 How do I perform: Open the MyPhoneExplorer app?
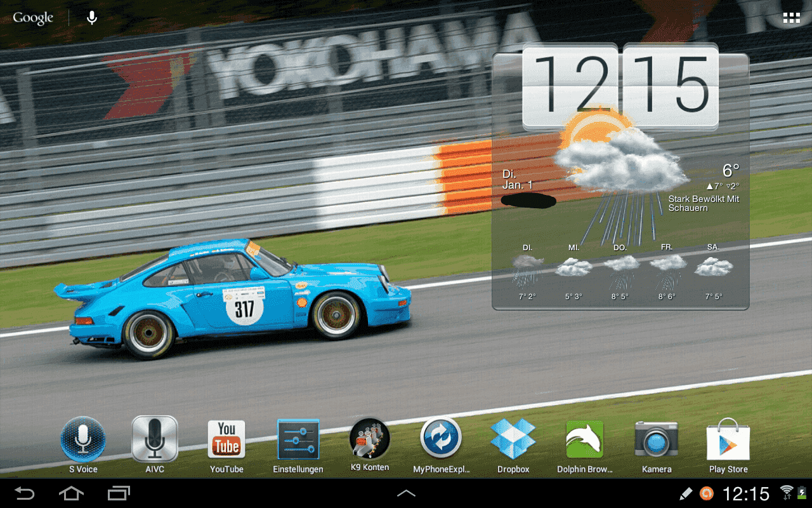(441, 445)
